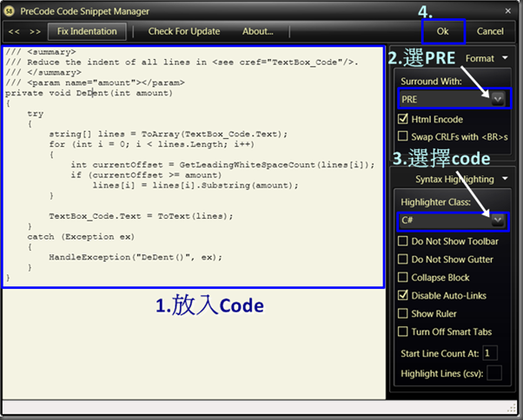Close the PreCode window

point(507,11)
